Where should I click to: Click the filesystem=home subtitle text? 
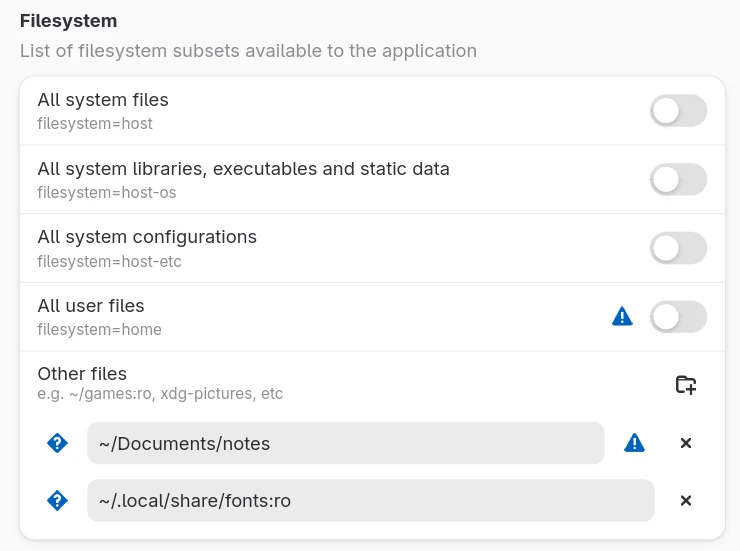point(100,330)
